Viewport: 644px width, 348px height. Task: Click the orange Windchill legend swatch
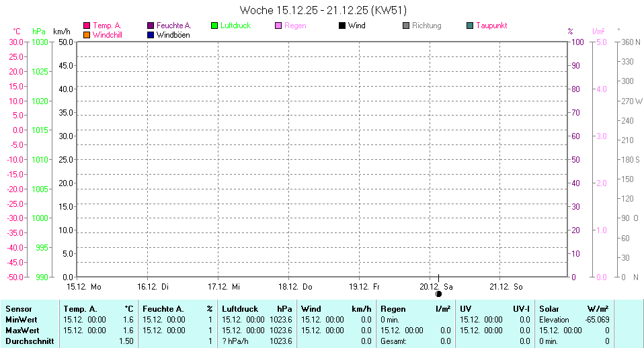point(87,34)
